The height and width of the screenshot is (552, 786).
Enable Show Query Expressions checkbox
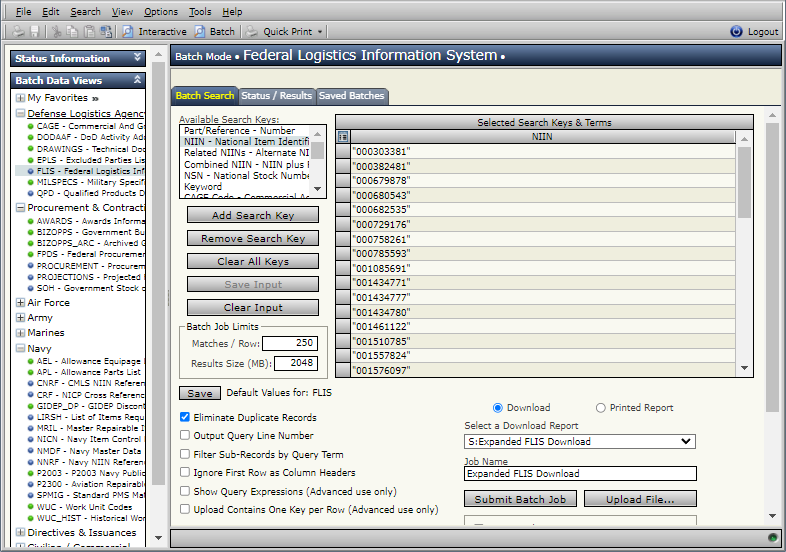[x=185, y=491]
